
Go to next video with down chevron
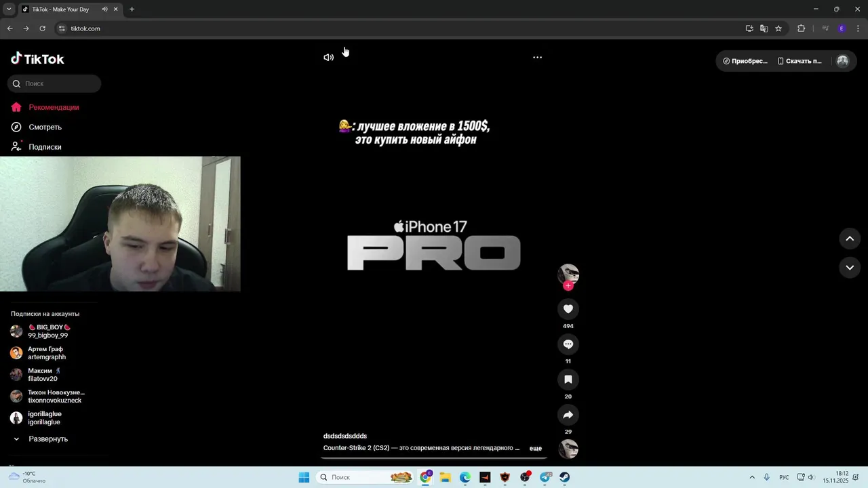[850, 268]
